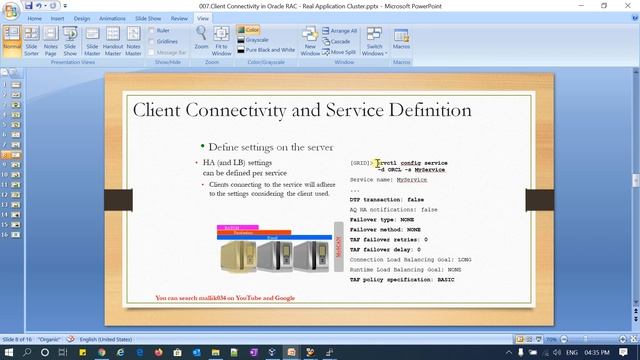Screen dimensions: 640x360
Task: Switch to the Home ribbon tab
Action: tap(34, 18)
